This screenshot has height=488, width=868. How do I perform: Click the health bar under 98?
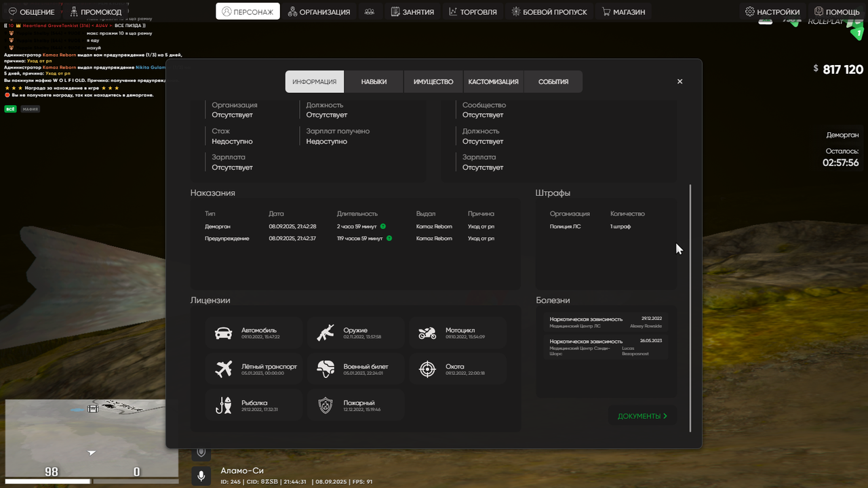pyautogui.click(x=47, y=481)
